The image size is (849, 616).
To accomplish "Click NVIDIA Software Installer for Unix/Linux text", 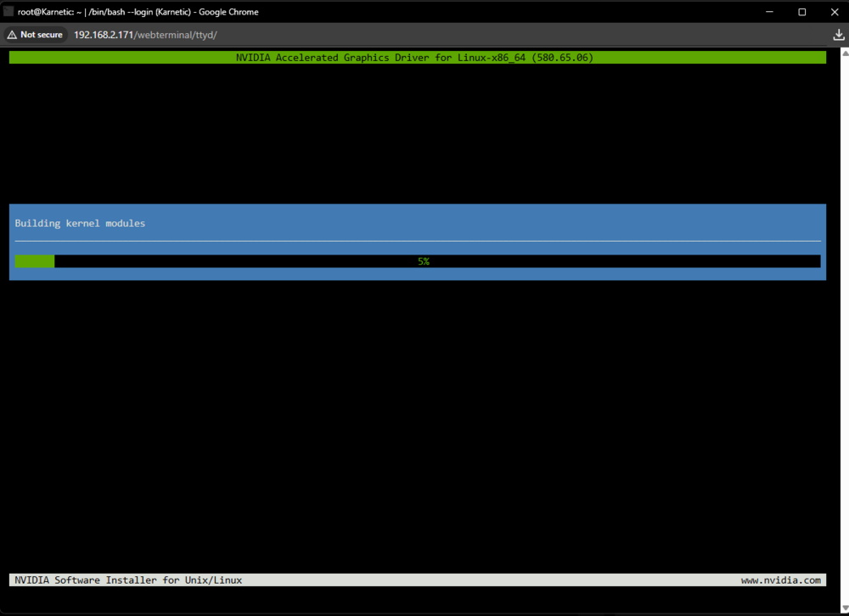I will (128, 580).
